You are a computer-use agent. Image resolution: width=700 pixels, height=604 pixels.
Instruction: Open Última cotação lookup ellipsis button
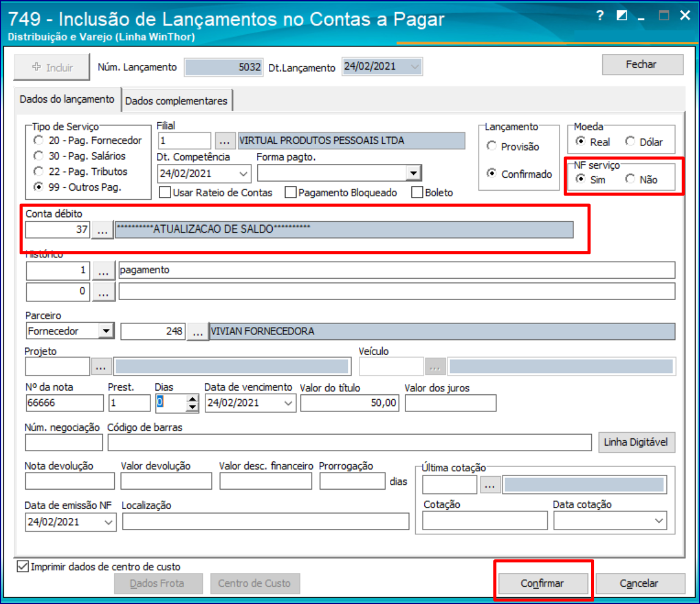click(x=490, y=485)
